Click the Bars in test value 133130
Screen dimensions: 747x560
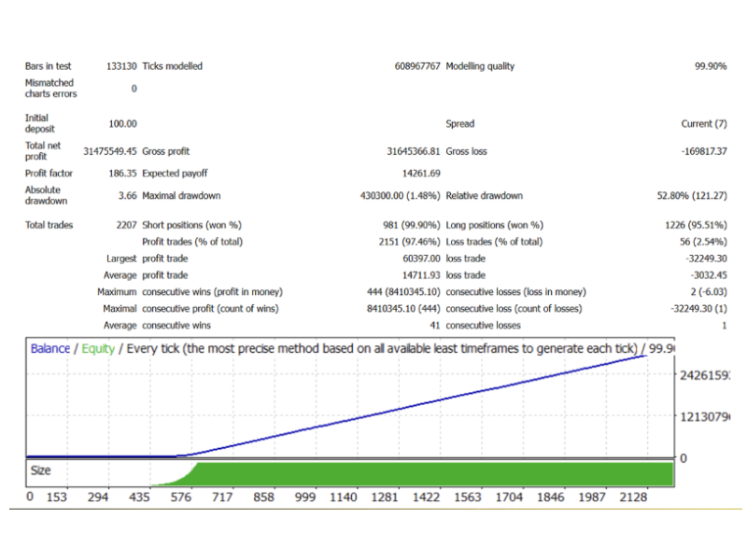point(121,67)
